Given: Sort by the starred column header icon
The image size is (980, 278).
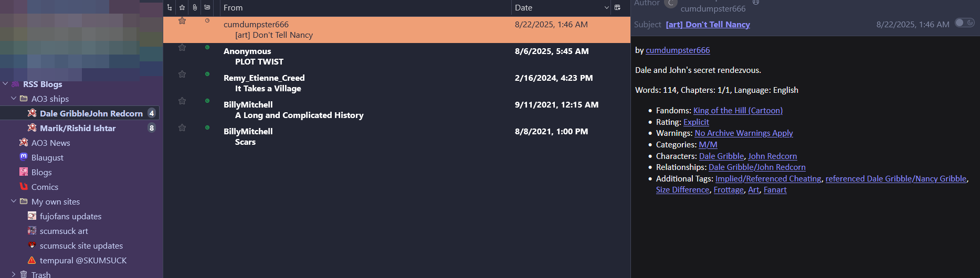Looking at the screenshot, I should pyautogui.click(x=182, y=7).
